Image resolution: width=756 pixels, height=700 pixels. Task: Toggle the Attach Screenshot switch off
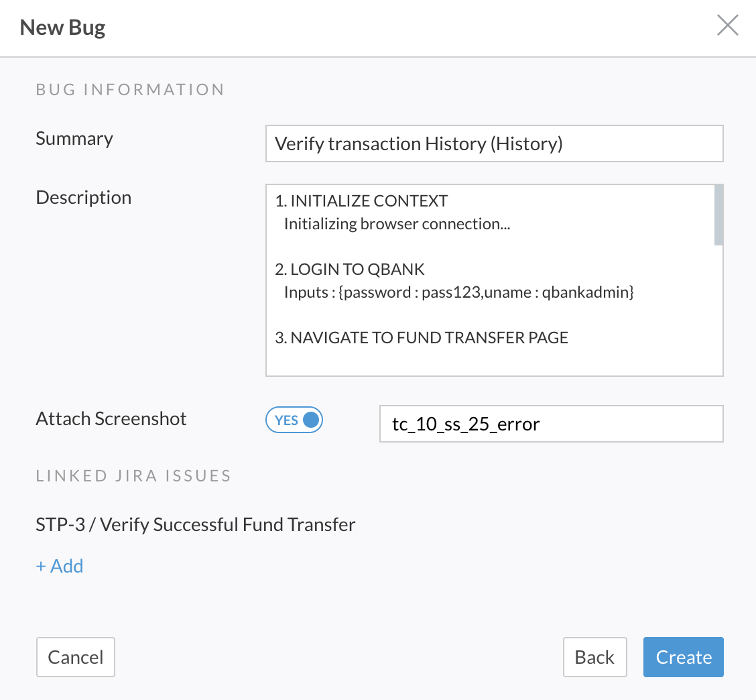click(295, 420)
